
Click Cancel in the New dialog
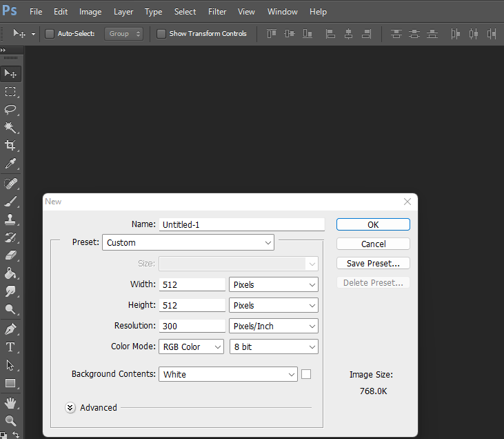click(373, 244)
